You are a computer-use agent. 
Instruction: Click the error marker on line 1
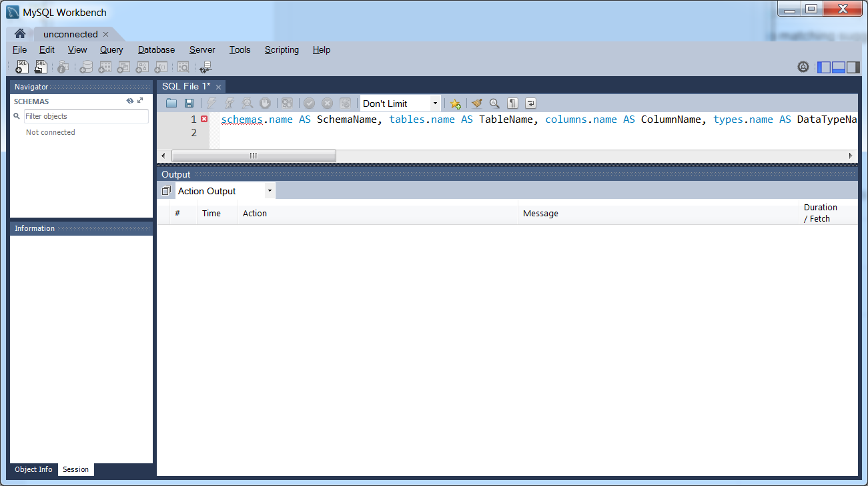(204, 119)
